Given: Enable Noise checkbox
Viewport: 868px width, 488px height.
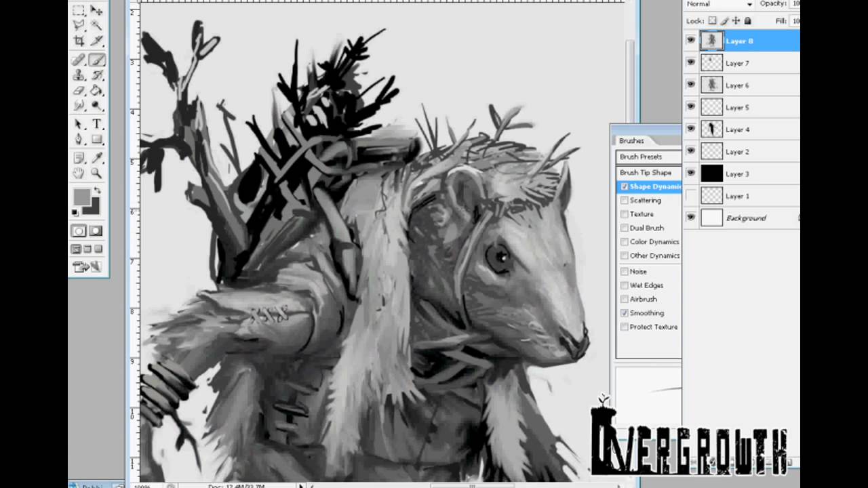Looking at the screenshot, I should [x=624, y=272].
